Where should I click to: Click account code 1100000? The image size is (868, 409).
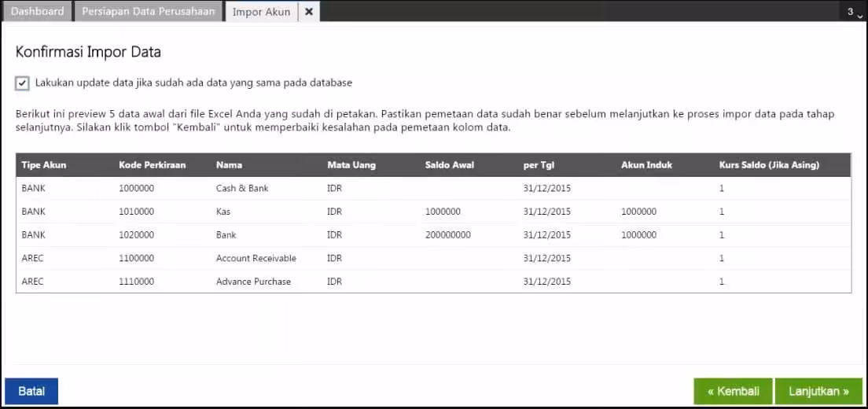[136, 258]
